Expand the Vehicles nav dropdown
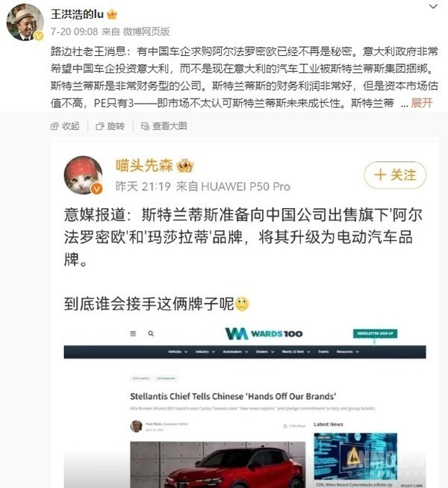Image resolution: width=448 pixels, height=488 pixels. click(x=178, y=351)
